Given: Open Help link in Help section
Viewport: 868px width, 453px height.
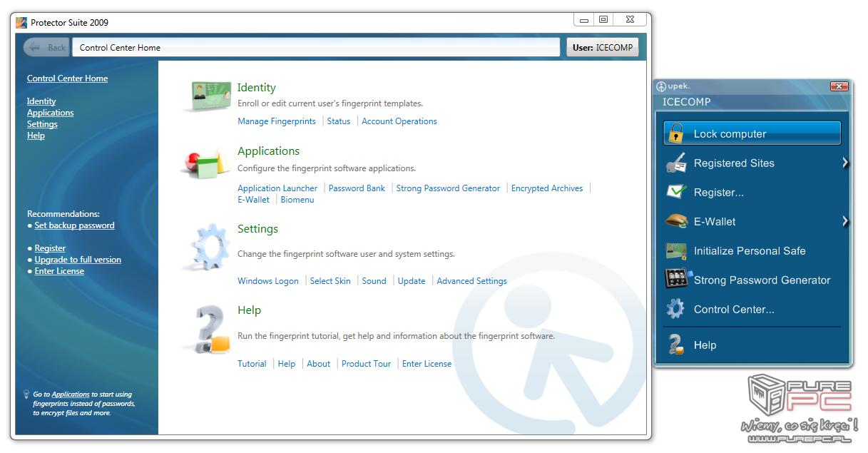Looking at the screenshot, I should point(287,364).
